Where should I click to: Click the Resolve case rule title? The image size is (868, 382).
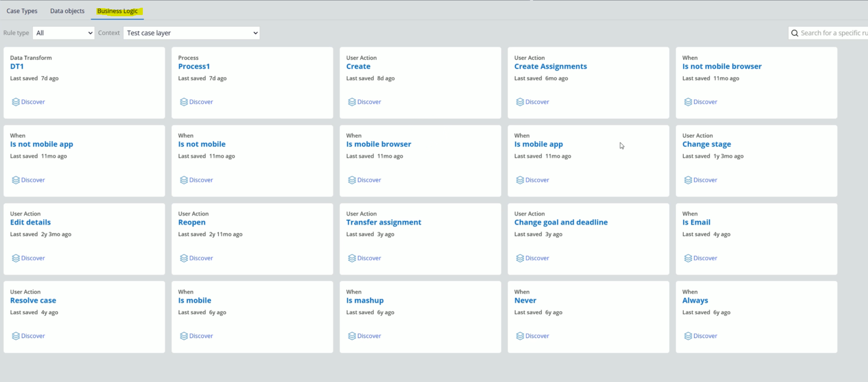pos(33,300)
